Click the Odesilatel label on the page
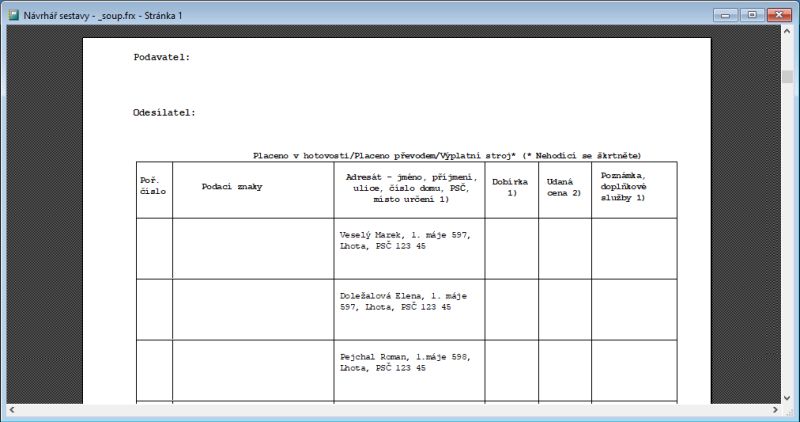The width and height of the screenshot is (800, 422). click(164, 112)
